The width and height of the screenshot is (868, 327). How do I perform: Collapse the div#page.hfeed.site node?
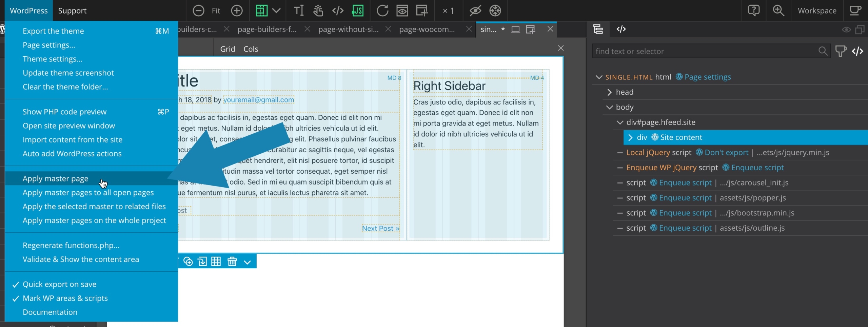pos(620,122)
